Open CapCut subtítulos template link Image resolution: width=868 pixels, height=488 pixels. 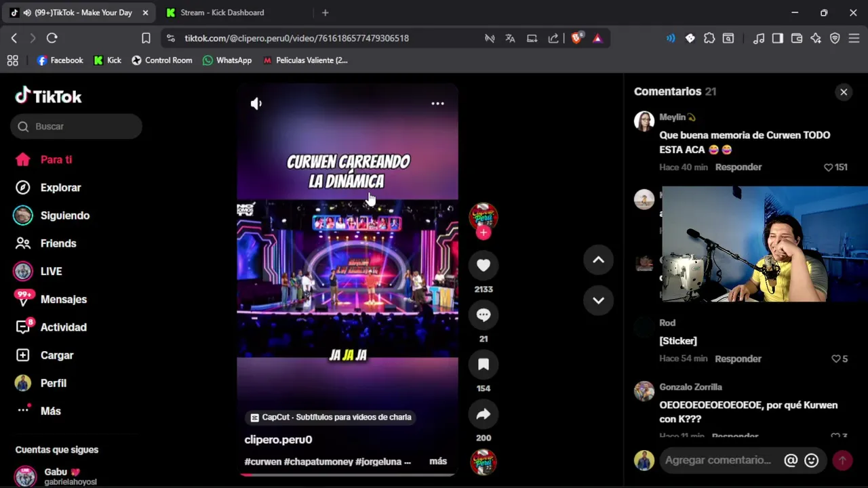point(331,418)
